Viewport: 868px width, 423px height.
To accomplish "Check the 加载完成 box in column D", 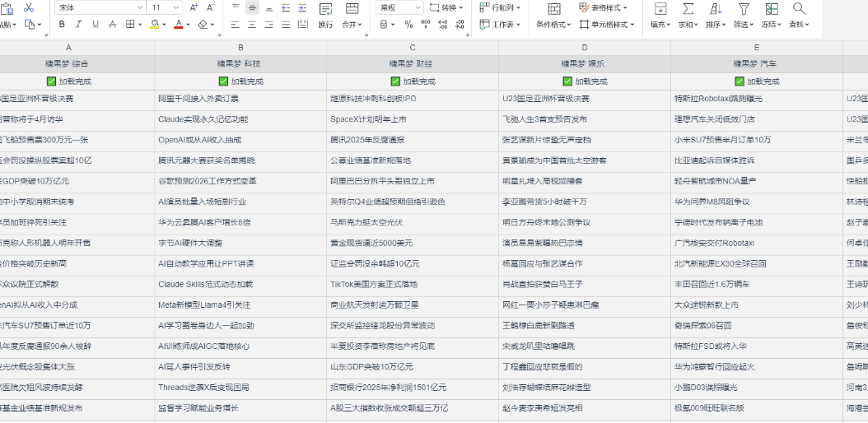I will click(567, 81).
